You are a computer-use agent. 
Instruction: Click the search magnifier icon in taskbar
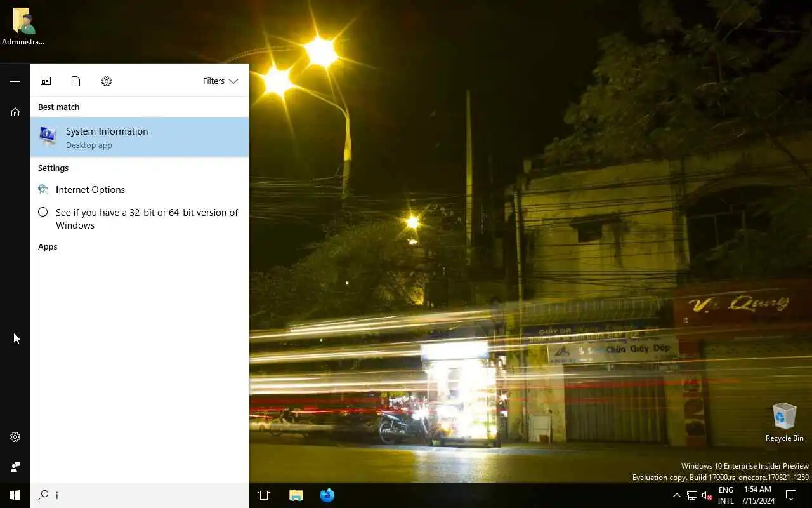click(43, 495)
